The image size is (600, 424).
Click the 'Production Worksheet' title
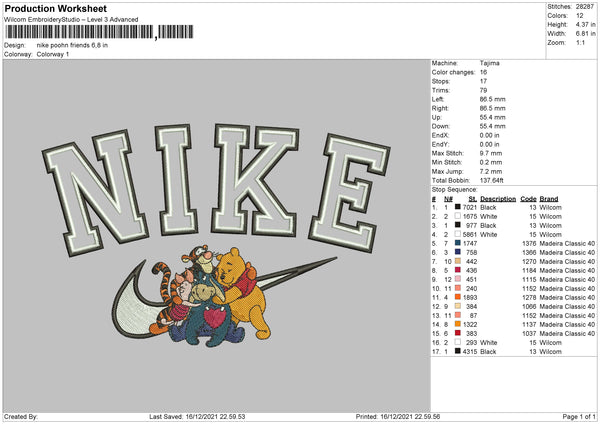(x=55, y=8)
